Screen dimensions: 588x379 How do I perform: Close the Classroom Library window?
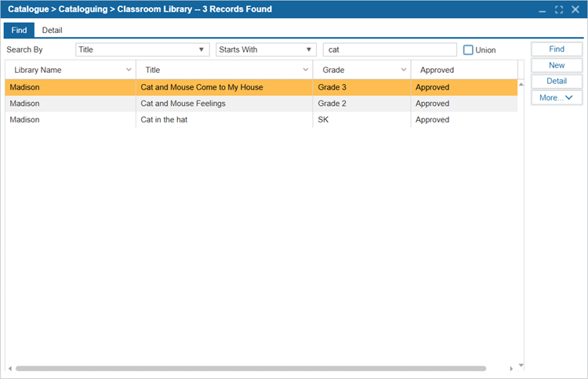tap(575, 9)
